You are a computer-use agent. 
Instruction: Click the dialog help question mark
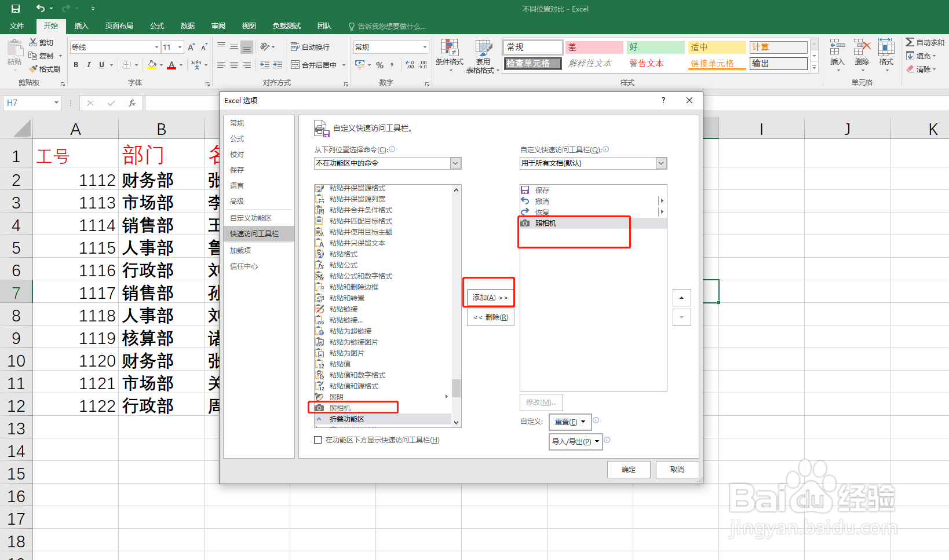coord(663,100)
